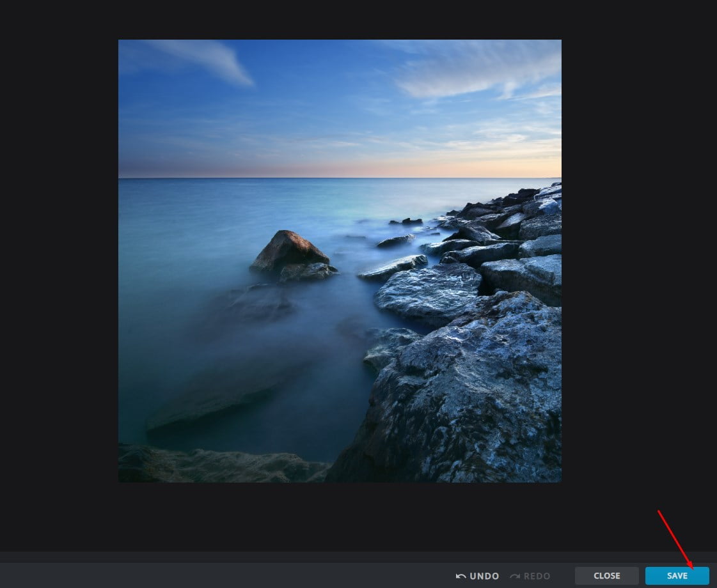Click the dark canvas area below the photo
Screen dimensions: 717x588
coord(339,514)
